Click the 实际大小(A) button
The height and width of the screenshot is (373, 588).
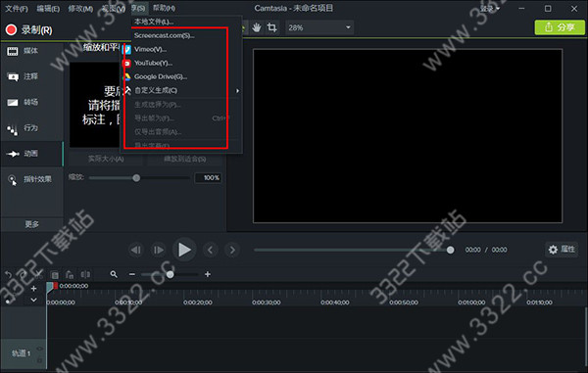(x=106, y=159)
